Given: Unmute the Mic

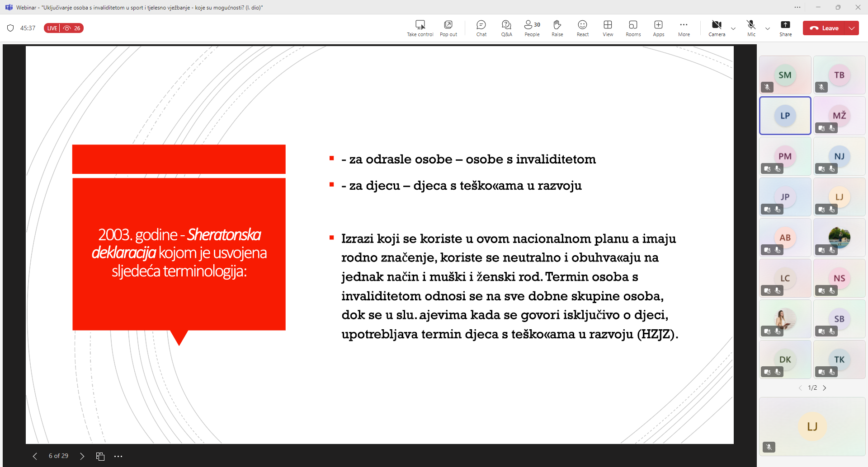Looking at the screenshot, I should click(751, 28).
